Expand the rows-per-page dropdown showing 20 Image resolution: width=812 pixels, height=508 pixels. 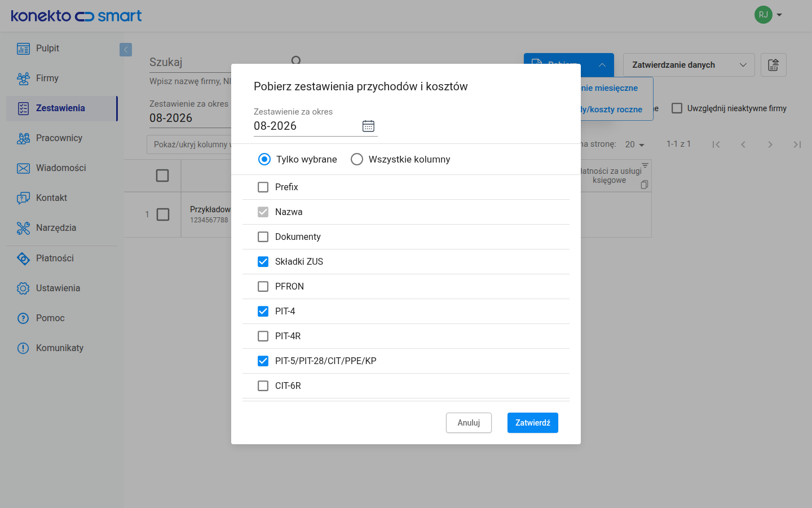tap(635, 144)
